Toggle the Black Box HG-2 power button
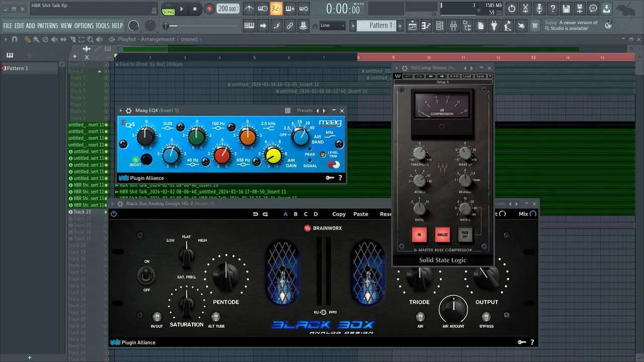Image resolution: width=644 pixels, height=362 pixels. point(114,214)
